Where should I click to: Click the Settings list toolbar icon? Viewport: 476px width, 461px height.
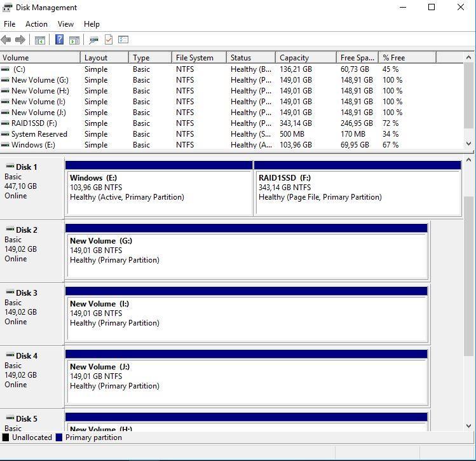[x=123, y=39]
